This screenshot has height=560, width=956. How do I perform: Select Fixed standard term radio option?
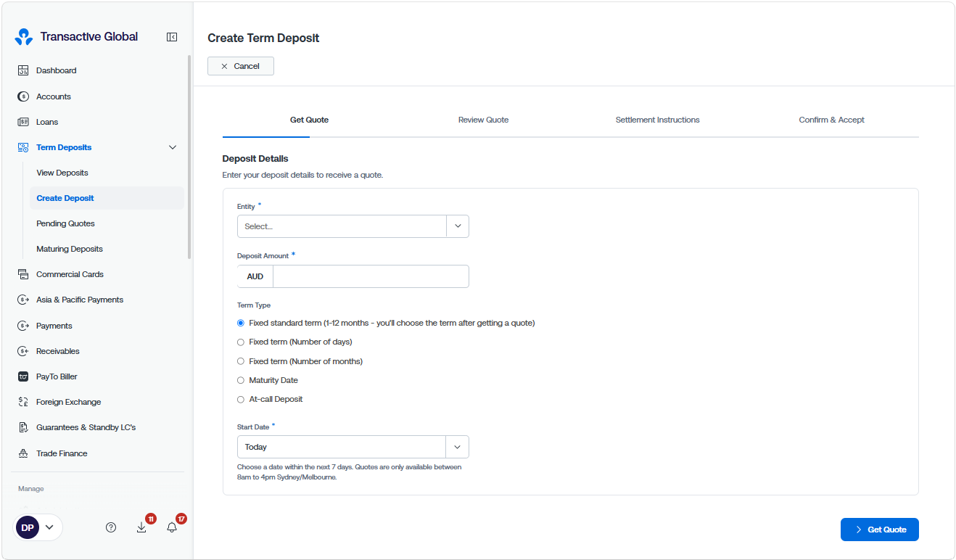point(241,323)
